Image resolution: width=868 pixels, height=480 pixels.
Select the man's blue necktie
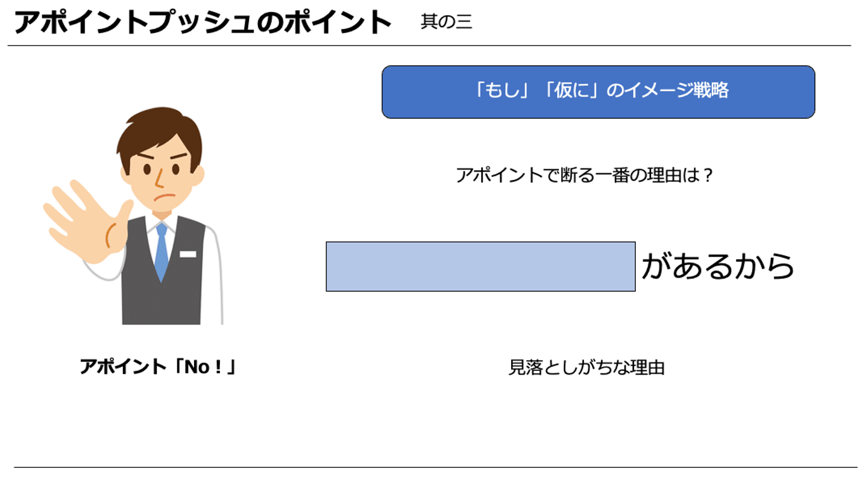162,253
